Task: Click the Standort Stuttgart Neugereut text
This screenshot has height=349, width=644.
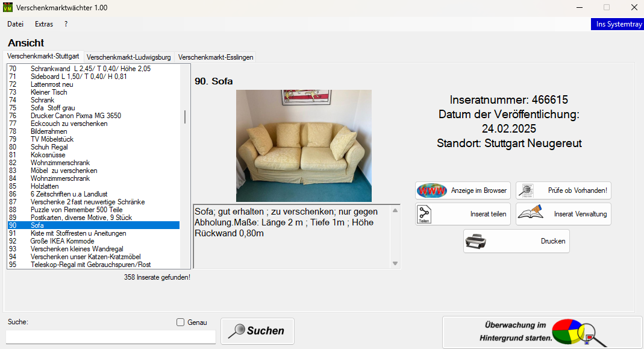Action: (509, 143)
